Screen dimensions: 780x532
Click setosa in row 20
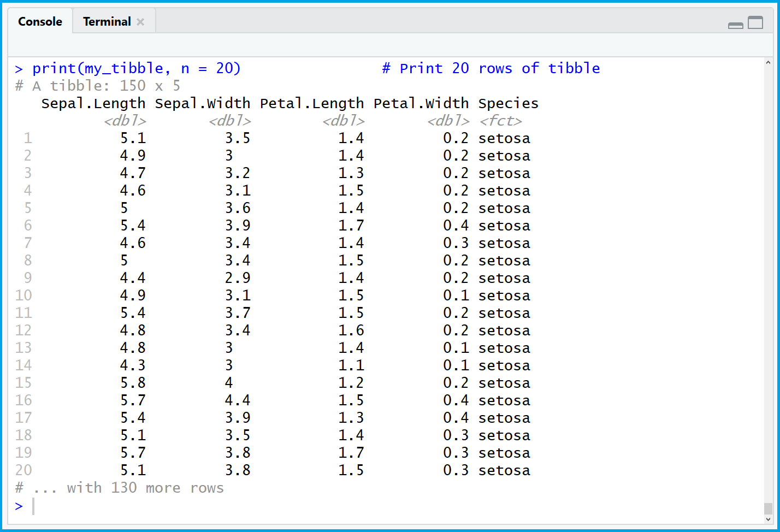coord(504,470)
